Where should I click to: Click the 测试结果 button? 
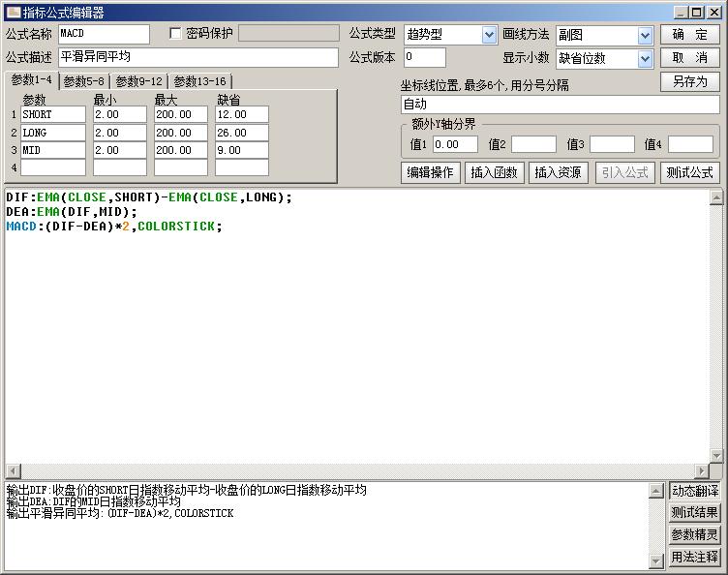694,512
